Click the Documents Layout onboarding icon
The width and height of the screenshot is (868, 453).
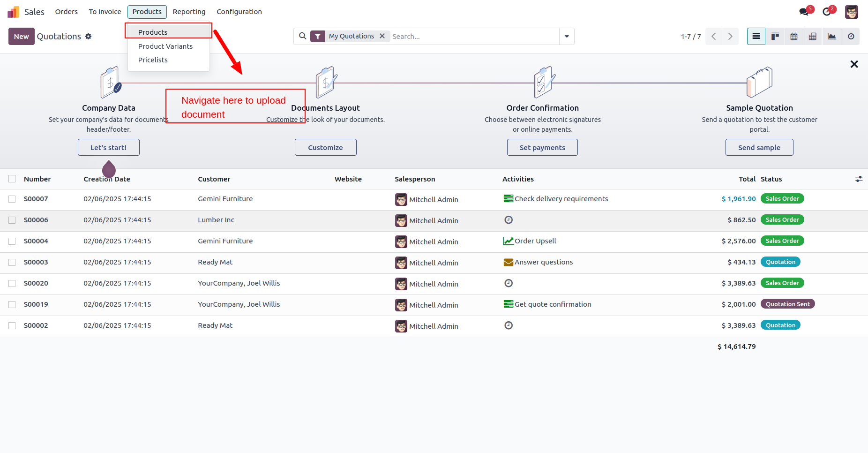326,82
